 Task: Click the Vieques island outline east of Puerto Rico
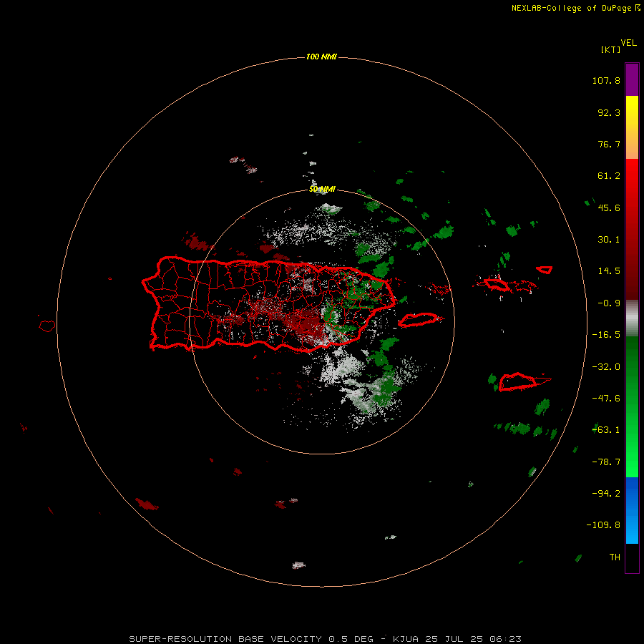(x=419, y=320)
